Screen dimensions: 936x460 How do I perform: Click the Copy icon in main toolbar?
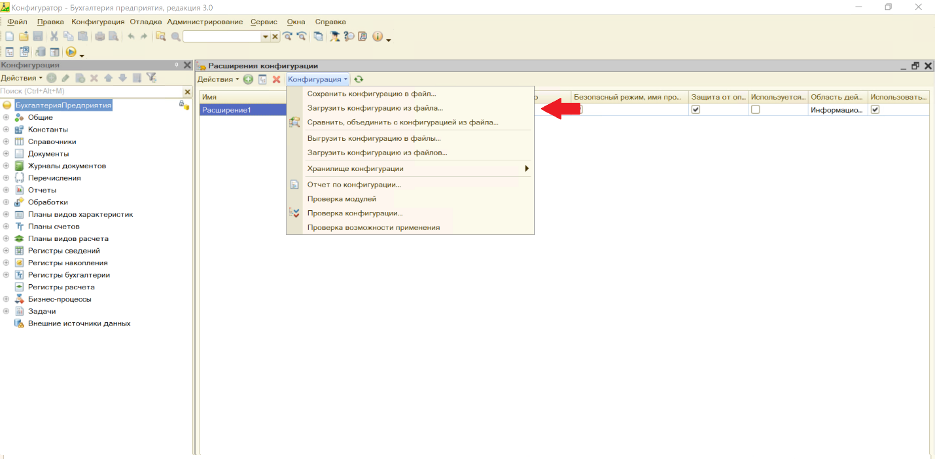pos(68,36)
